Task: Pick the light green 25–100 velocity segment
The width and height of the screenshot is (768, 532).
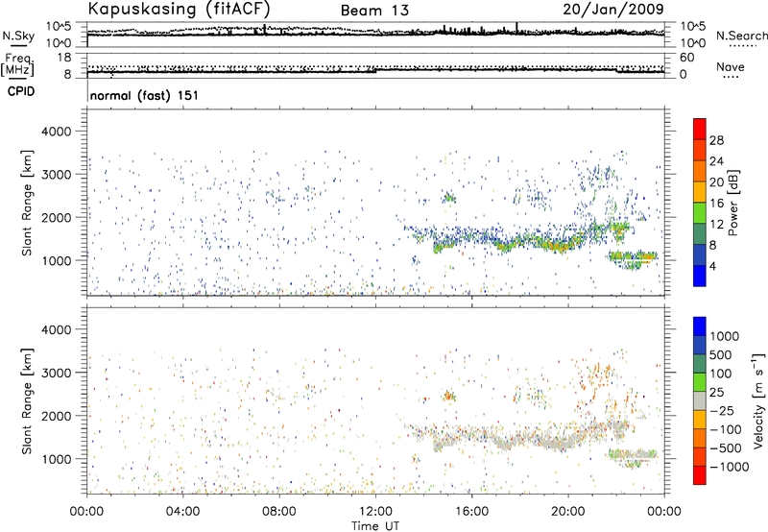Action: [700, 382]
